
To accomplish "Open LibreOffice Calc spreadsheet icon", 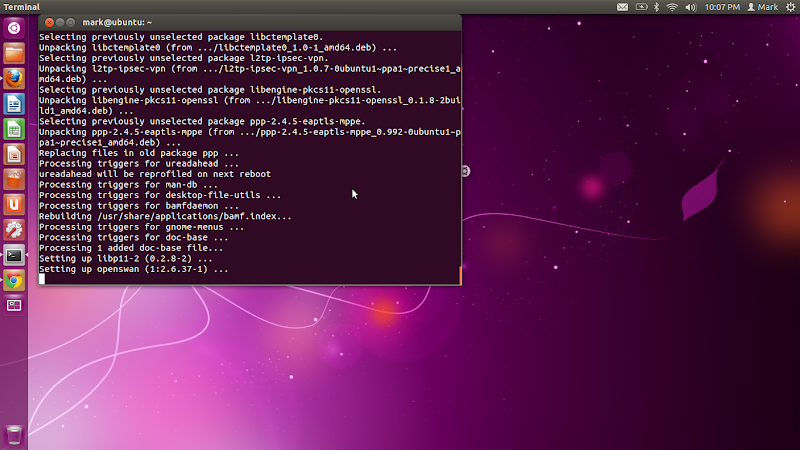I will (x=14, y=129).
